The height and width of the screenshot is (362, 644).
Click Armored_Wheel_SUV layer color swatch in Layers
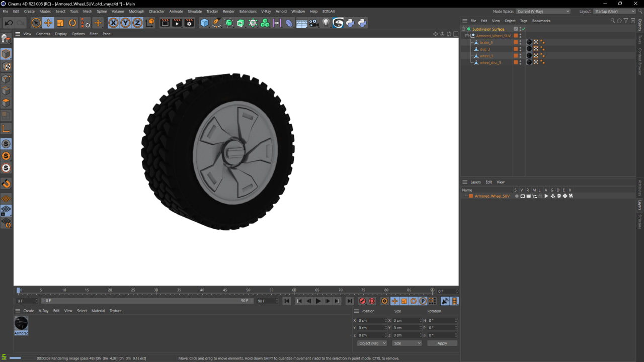click(471, 196)
